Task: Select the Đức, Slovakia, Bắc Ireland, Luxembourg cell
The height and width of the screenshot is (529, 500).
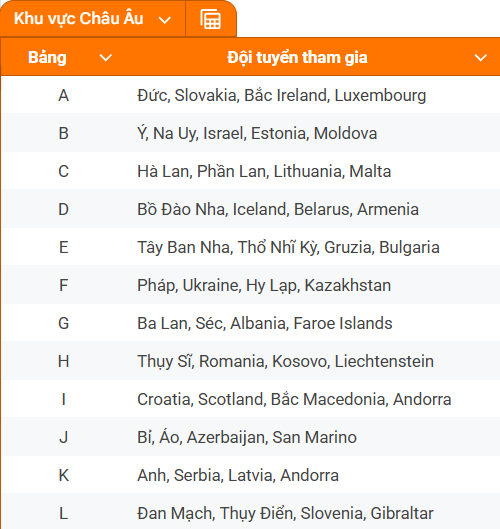Action: click(281, 95)
